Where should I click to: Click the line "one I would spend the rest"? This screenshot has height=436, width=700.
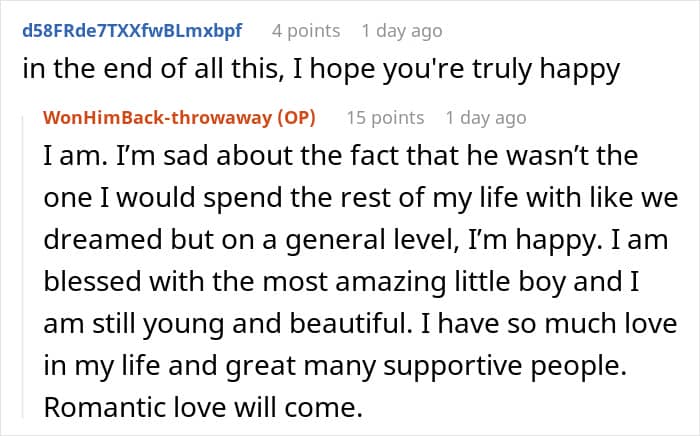coord(361,198)
